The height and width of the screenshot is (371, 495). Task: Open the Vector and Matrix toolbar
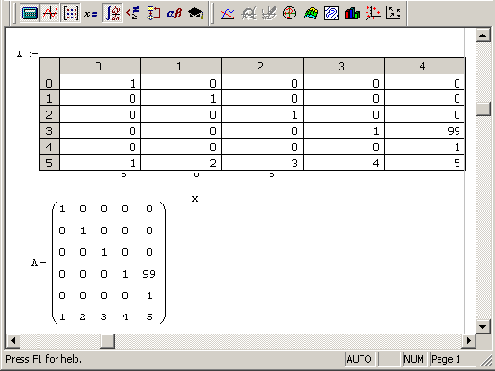coord(71,13)
